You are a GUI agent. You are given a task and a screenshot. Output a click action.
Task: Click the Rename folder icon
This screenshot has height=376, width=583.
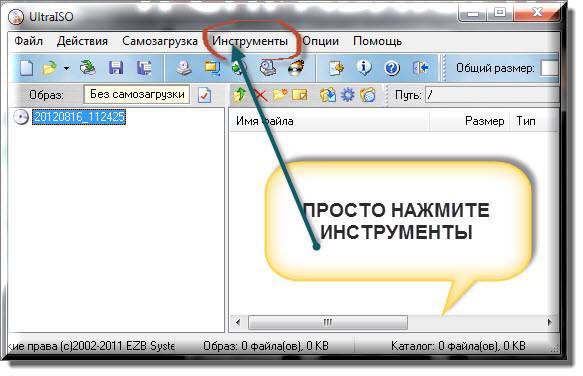click(x=300, y=95)
